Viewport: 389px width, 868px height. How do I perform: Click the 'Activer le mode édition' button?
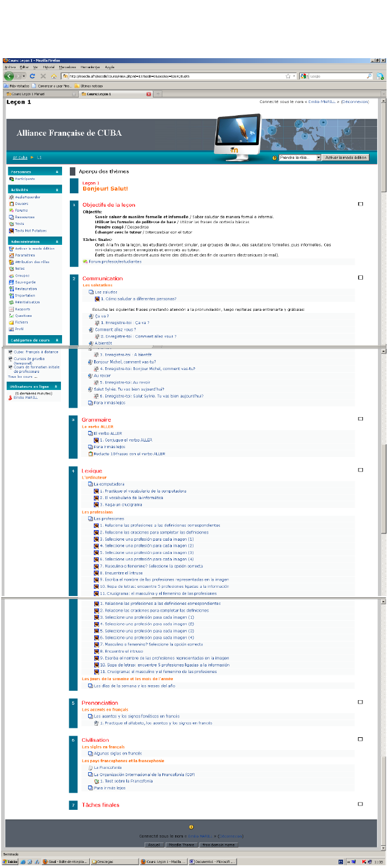point(346,158)
